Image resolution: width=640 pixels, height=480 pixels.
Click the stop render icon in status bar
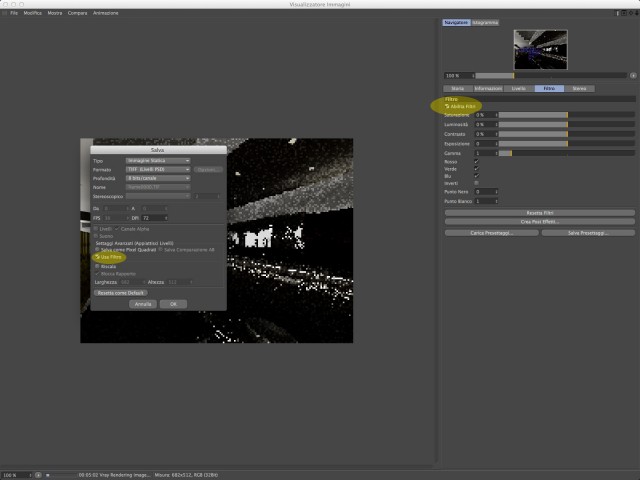(x=48, y=475)
